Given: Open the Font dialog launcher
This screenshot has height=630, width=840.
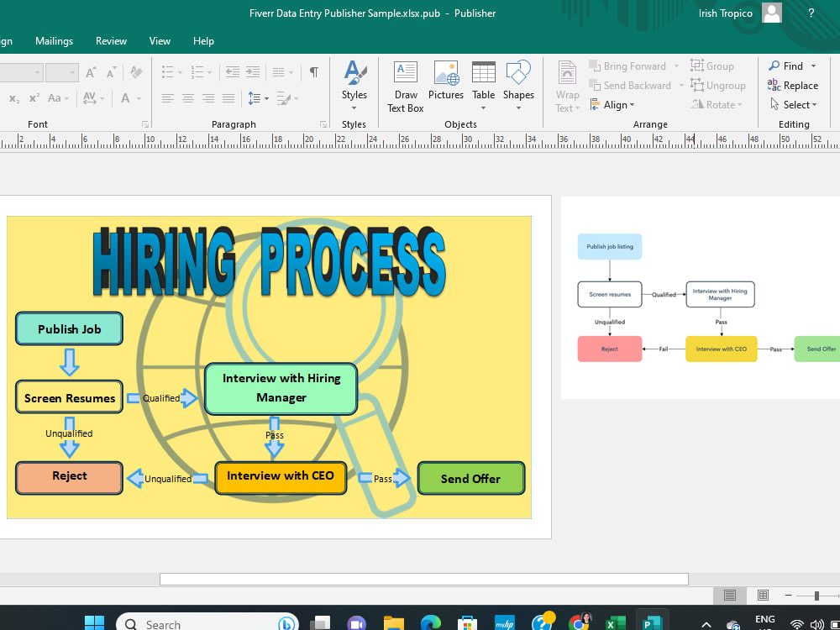Looking at the screenshot, I should tap(144, 124).
